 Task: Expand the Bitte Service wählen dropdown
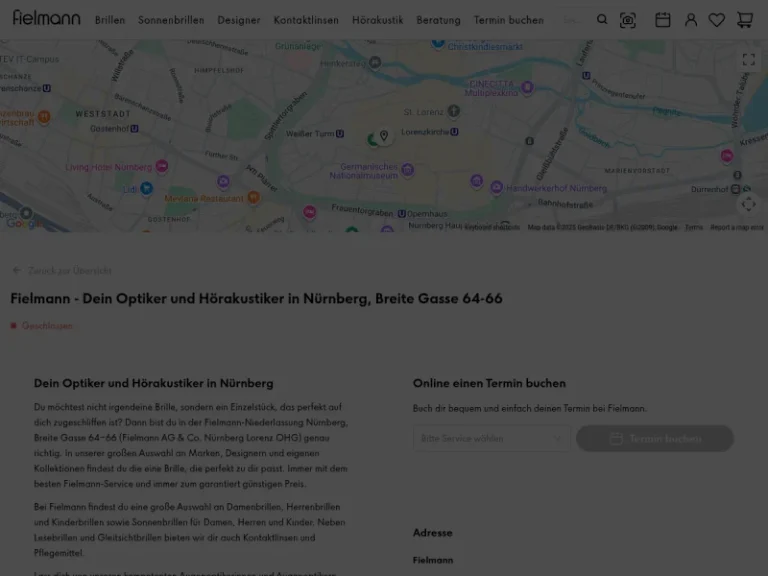point(492,438)
